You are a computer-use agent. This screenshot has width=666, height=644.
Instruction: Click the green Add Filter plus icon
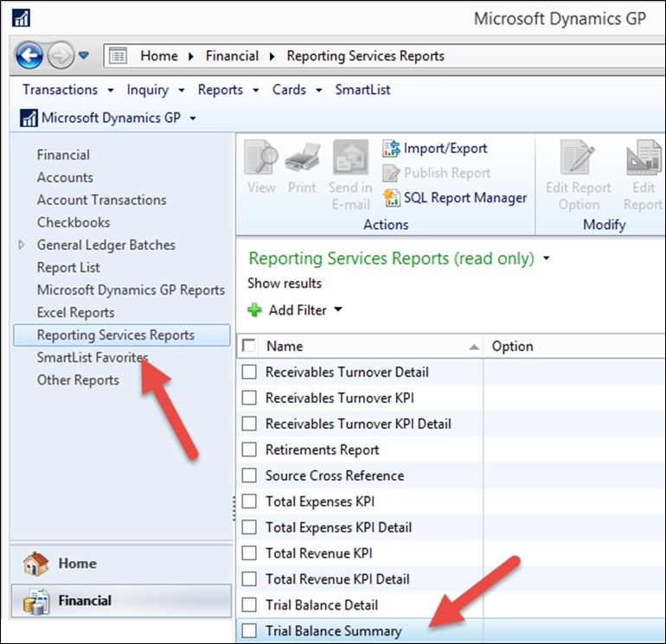(x=254, y=309)
